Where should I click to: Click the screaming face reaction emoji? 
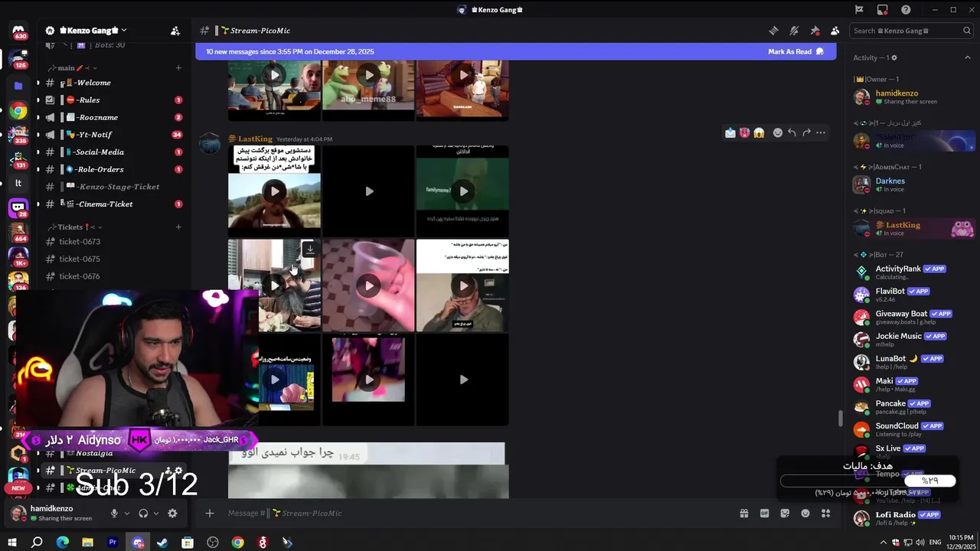pos(759,132)
